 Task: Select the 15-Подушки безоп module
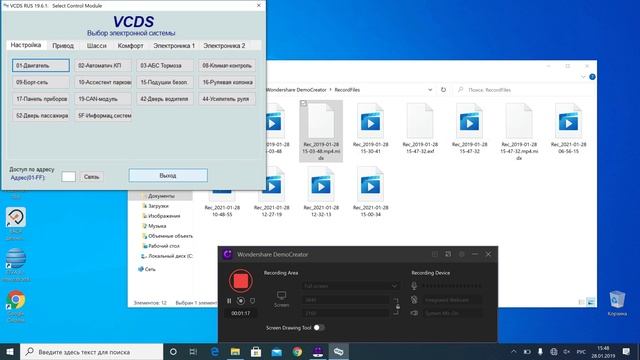(x=165, y=82)
